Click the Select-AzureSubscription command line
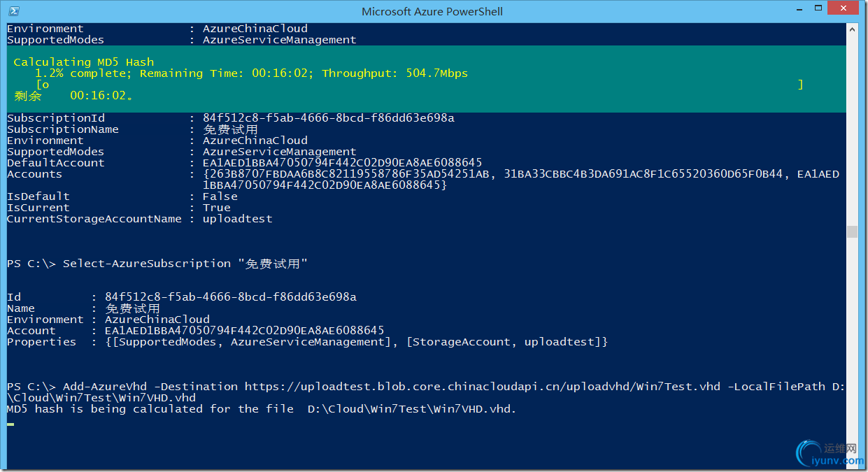The height and width of the screenshot is (472, 868). 157,264
